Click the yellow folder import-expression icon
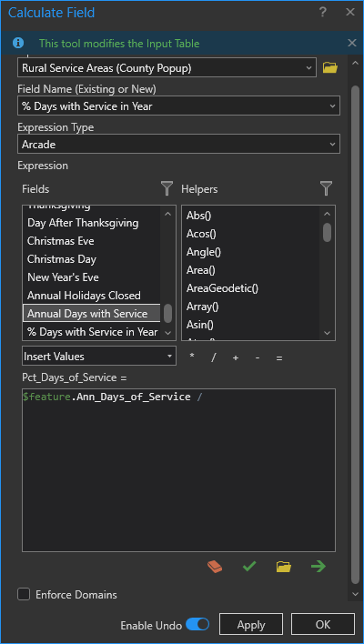The width and height of the screenshot is (364, 644). [x=284, y=567]
